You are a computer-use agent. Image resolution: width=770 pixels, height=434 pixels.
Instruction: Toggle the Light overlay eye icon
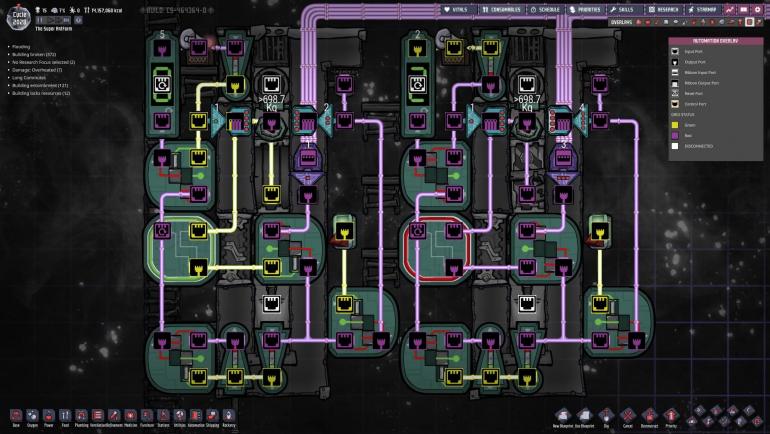(x=676, y=22)
